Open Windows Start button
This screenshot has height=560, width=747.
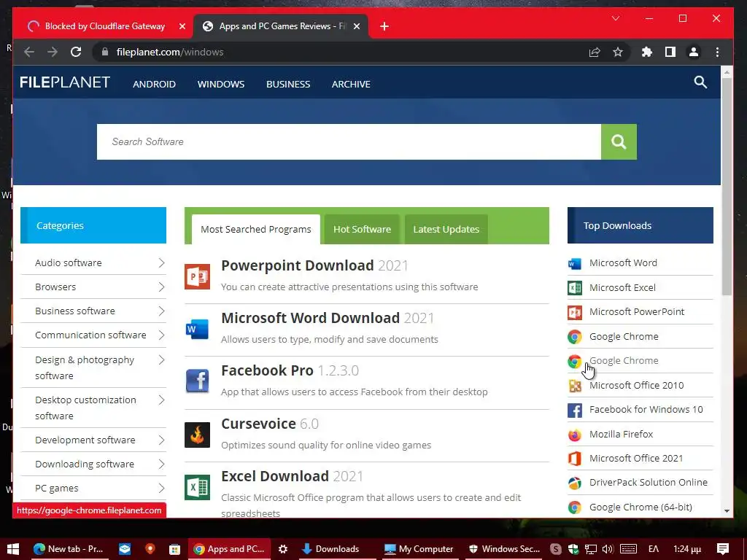[13, 549]
